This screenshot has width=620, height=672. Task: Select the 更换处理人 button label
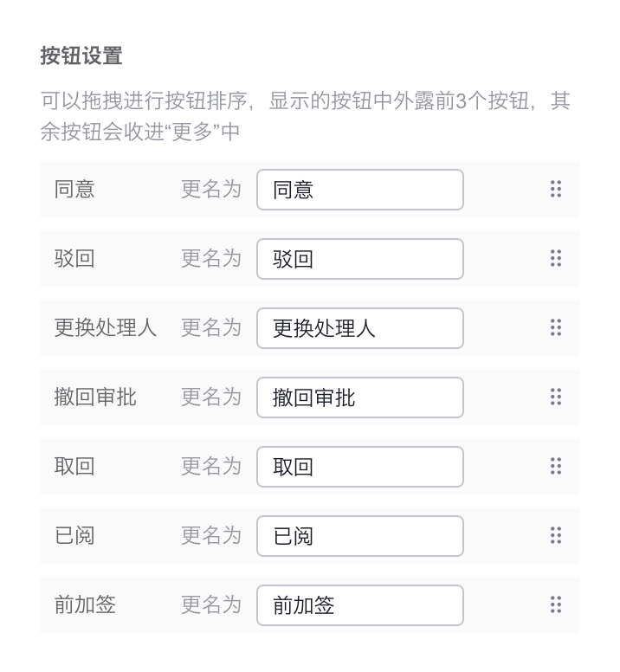click(x=106, y=328)
